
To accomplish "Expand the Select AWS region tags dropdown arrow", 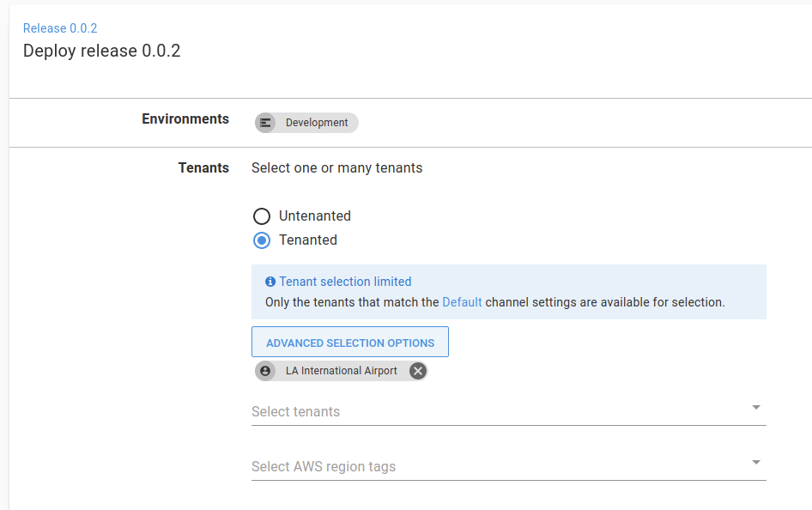I will [756, 463].
